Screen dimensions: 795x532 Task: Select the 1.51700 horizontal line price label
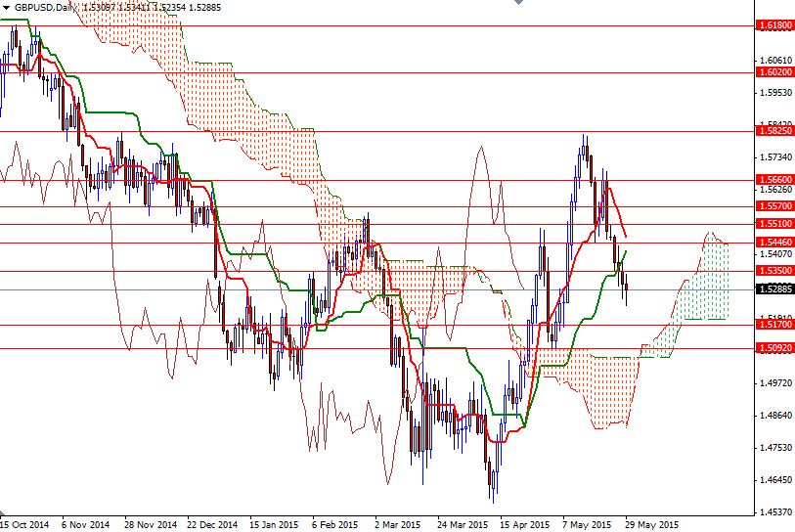774,325
